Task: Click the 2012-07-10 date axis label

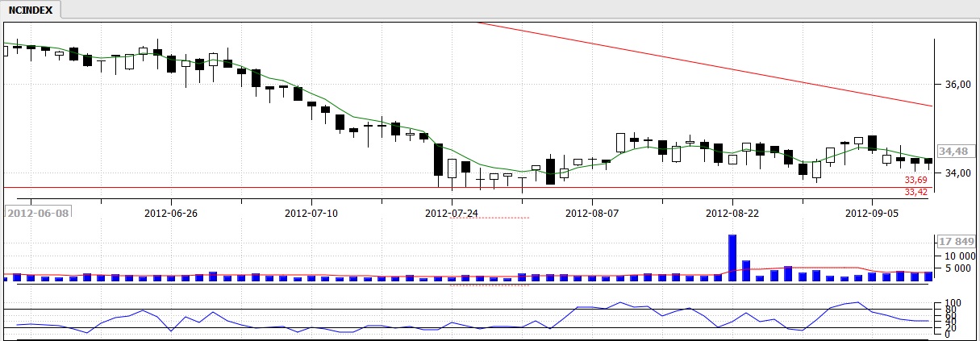Action: pos(311,214)
